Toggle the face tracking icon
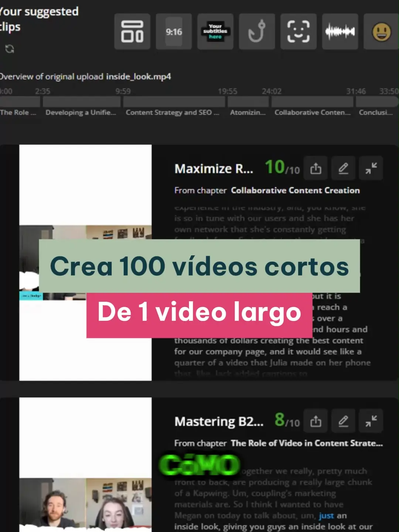The image size is (399, 532). point(299,32)
